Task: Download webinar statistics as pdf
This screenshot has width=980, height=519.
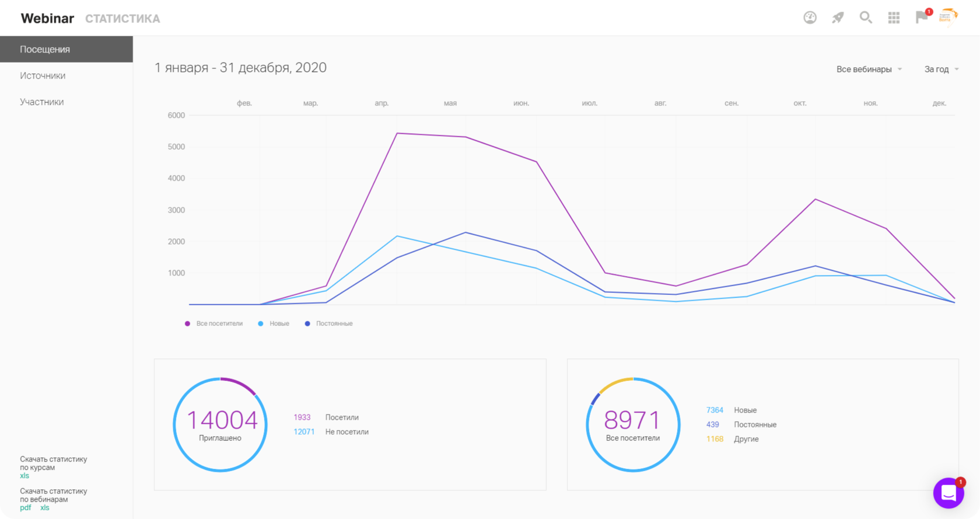Action: click(x=26, y=508)
